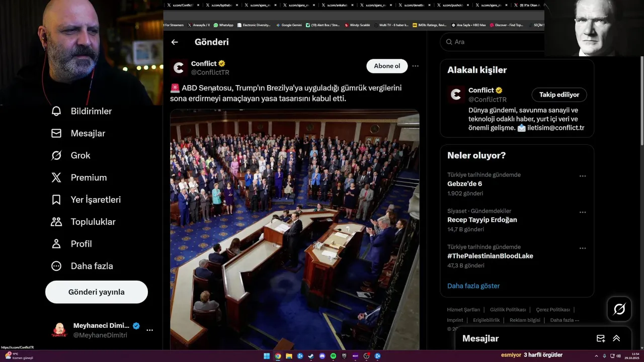Viewport: 644px width, 362px height.
Task: Open Bildirimler bell icon in sidebar
Action: click(x=56, y=111)
